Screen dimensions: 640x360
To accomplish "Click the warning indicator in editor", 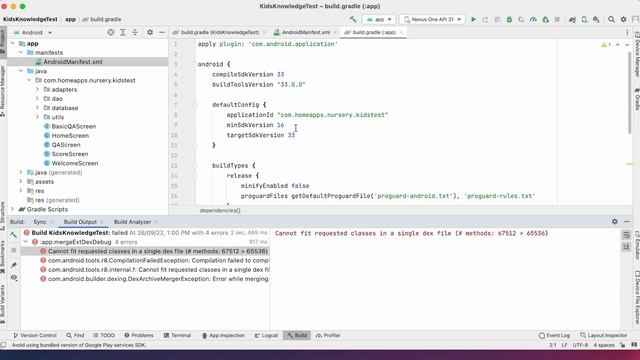I will pos(606,44).
